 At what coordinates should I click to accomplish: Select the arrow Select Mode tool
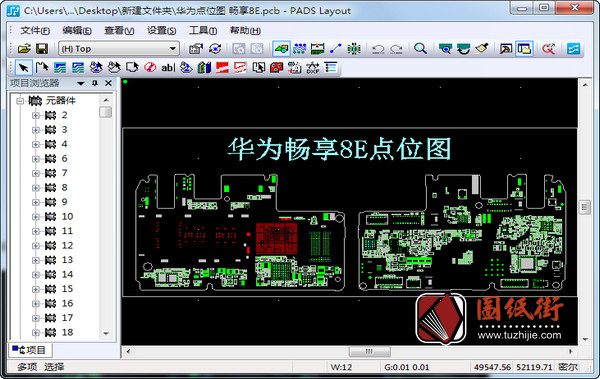pos(24,68)
